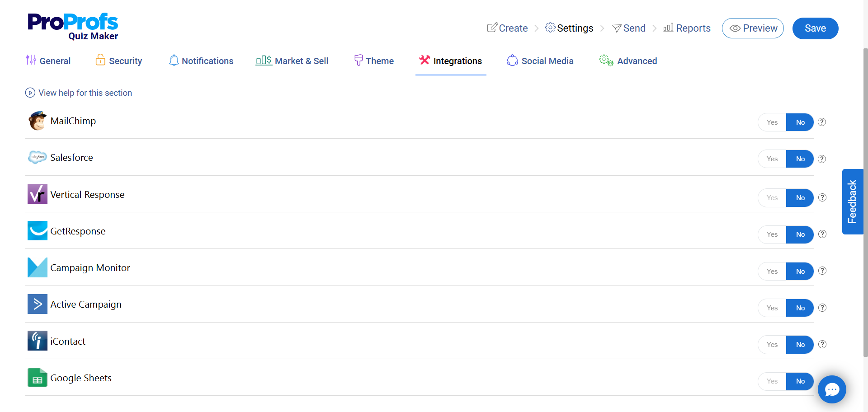Click the Campaign Monitor logo icon
Viewport: 868px width, 412px height.
[37, 267]
